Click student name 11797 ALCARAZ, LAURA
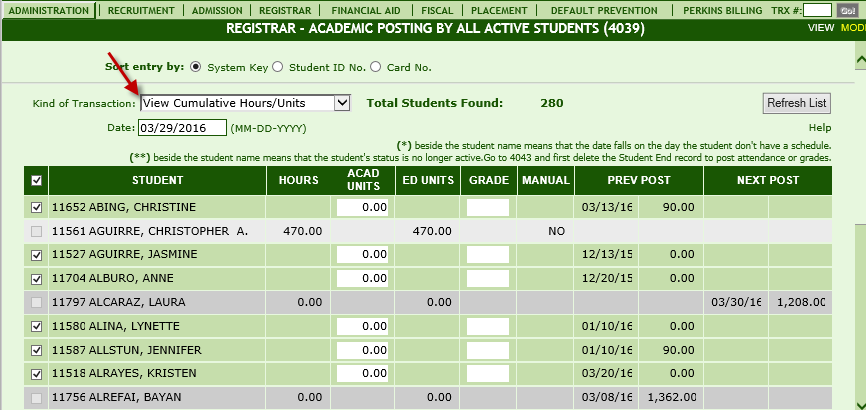Image resolution: width=866 pixels, height=410 pixels. (x=119, y=302)
